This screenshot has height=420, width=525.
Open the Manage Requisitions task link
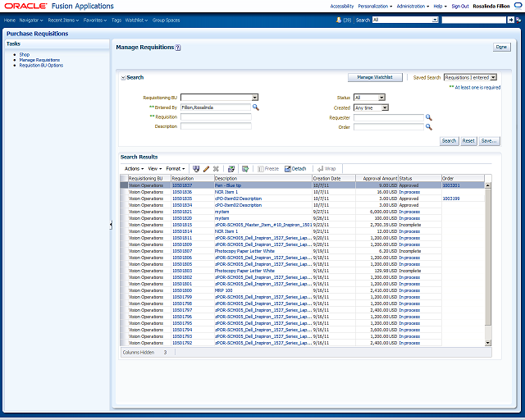(39, 60)
